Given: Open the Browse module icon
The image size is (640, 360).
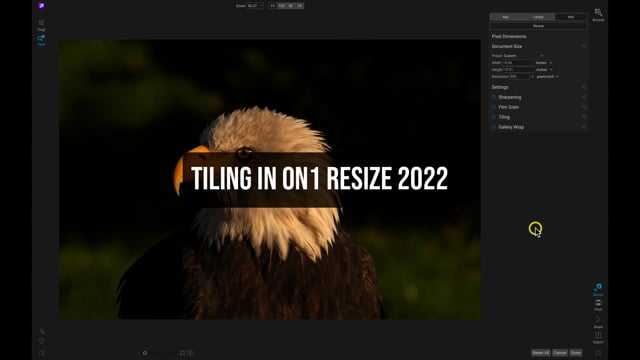Looking at the screenshot, I should coord(598,14).
